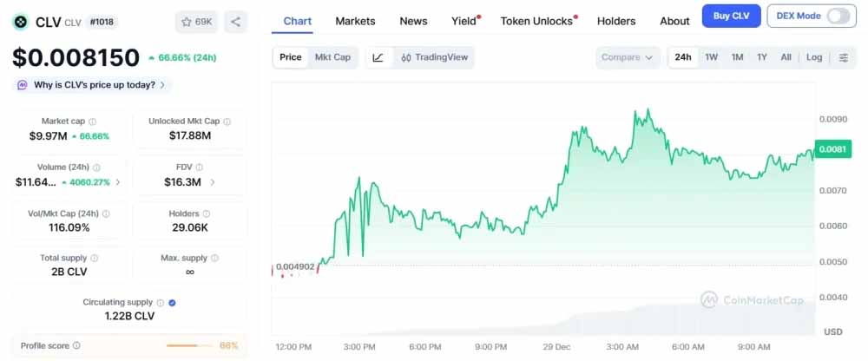Switch to the Markets tab

pyautogui.click(x=355, y=21)
